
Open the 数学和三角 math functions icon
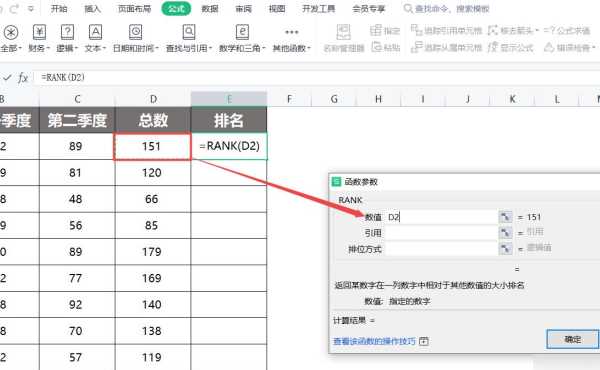coord(242,32)
